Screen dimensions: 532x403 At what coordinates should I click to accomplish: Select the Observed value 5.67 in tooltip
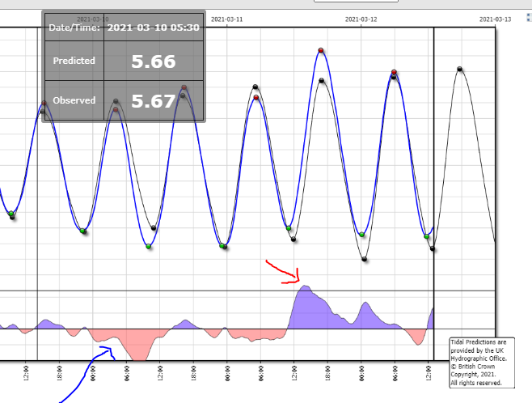pos(153,101)
